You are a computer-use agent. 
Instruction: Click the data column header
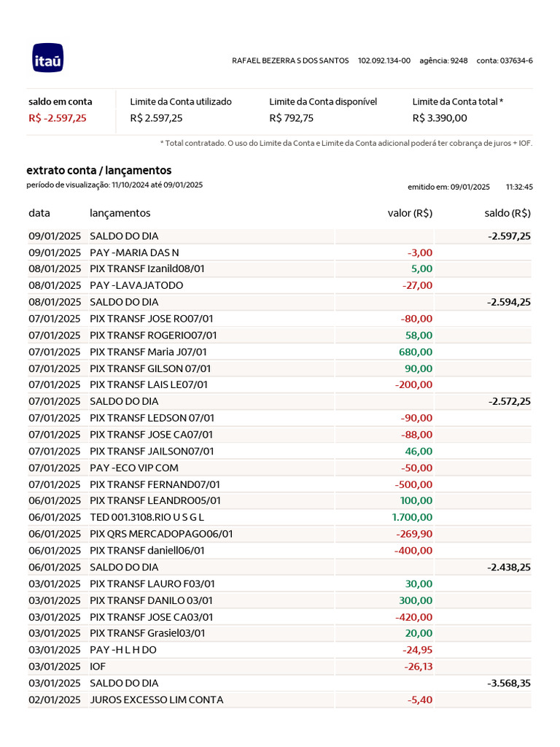(x=39, y=213)
